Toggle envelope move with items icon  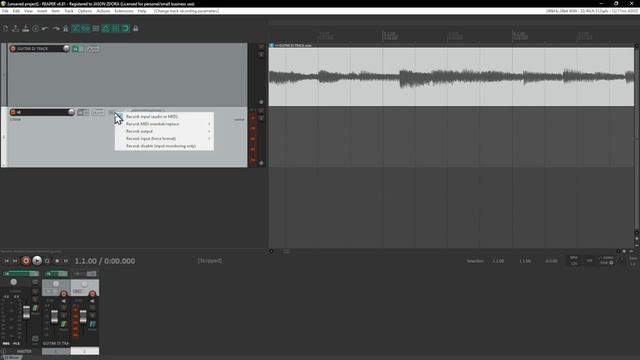[106, 28]
